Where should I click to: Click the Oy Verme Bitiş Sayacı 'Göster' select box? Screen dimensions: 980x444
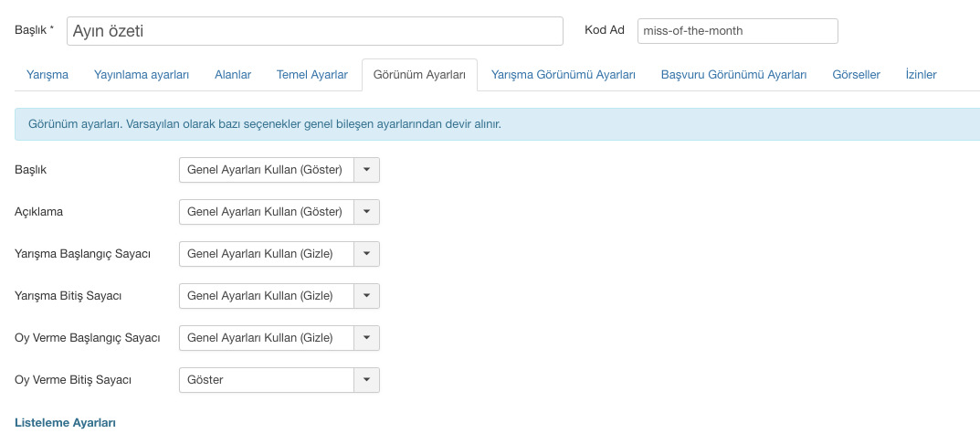click(x=266, y=380)
